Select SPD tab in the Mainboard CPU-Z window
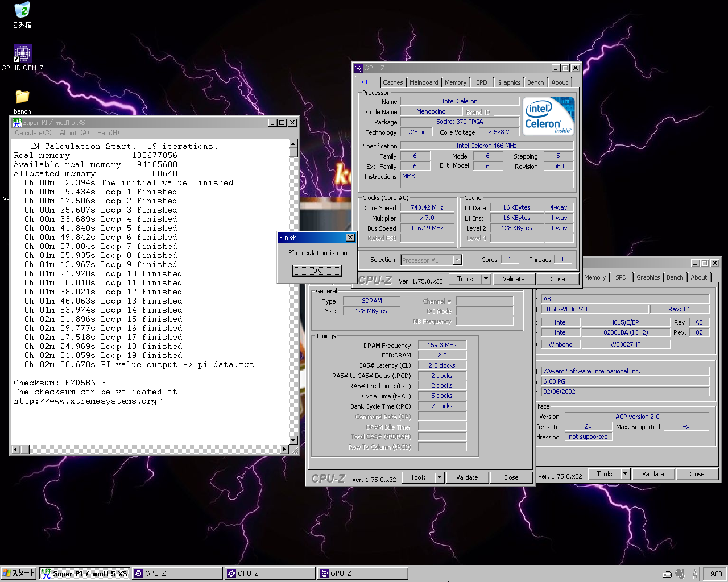 point(621,277)
